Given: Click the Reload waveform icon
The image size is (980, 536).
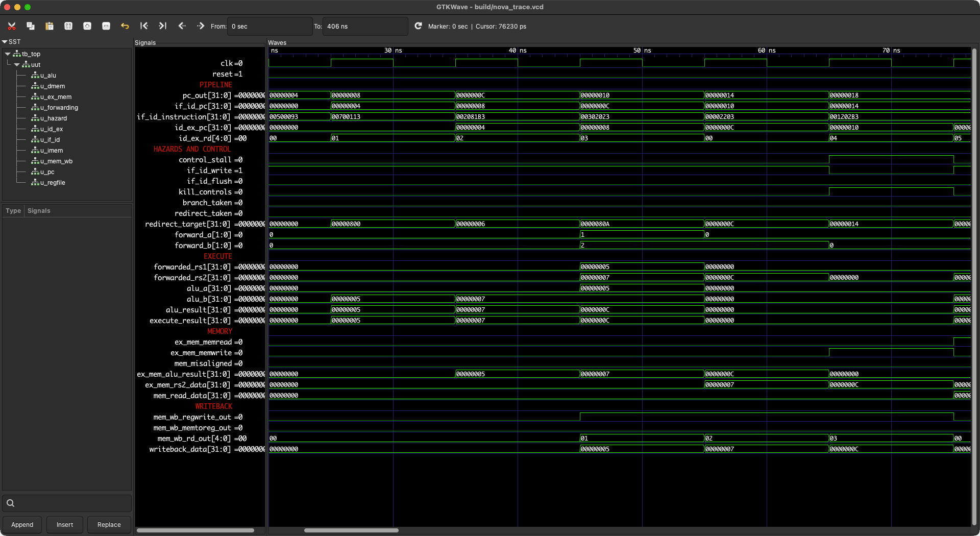Looking at the screenshot, I should coord(418,26).
